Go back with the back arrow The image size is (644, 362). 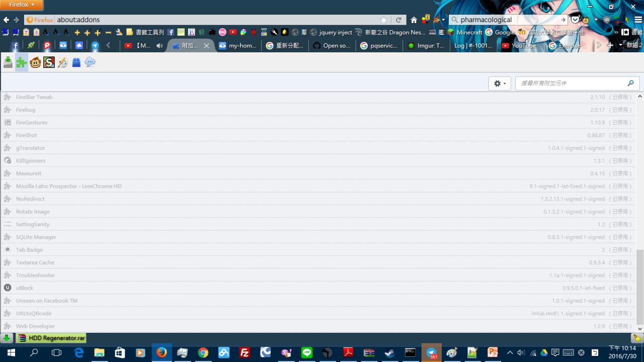[x=6, y=20]
